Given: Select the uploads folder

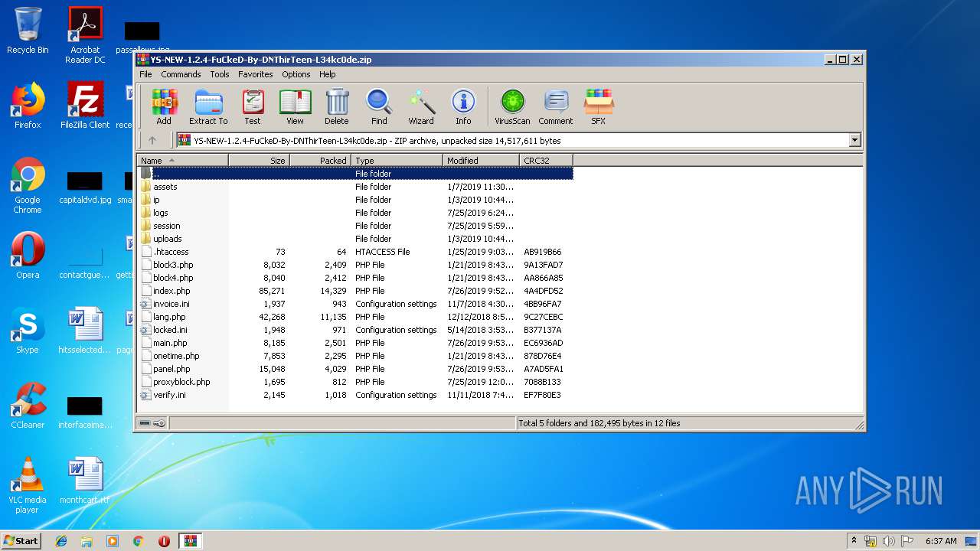Looking at the screenshot, I should pyautogui.click(x=355, y=239).
